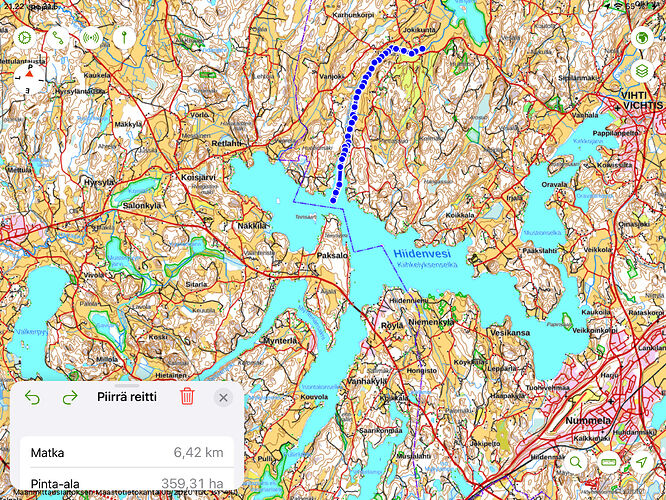Tap the compass to reset north
This screenshot has height=500, width=666.
pyautogui.click(x=29, y=78)
